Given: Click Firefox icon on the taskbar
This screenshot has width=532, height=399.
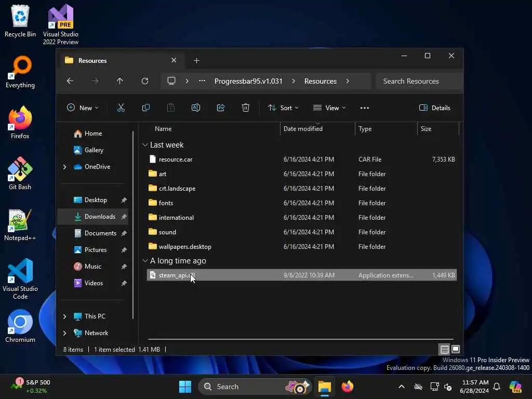Looking at the screenshot, I should (x=348, y=387).
